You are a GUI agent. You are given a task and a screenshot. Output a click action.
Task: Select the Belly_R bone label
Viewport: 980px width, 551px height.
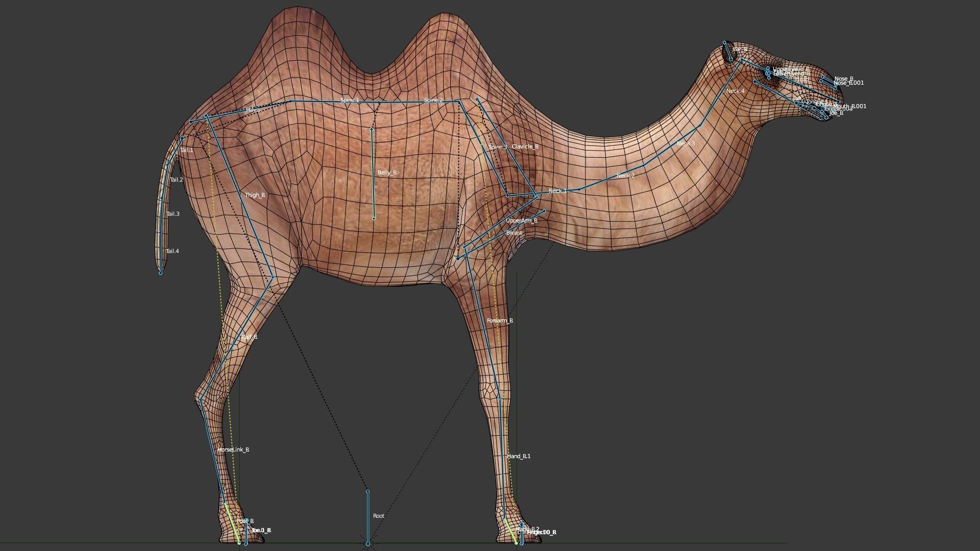[387, 173]
